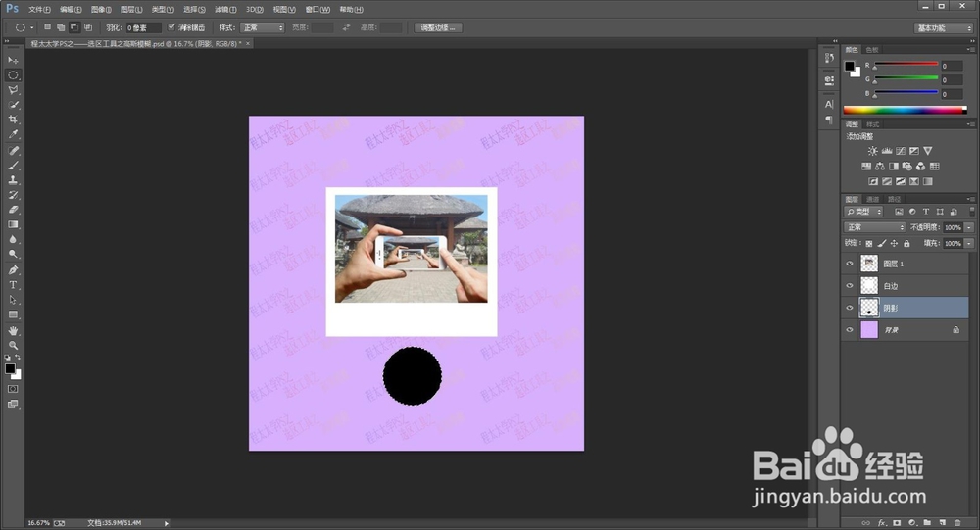Screen dimensions: 980x530
Task: Click Quick Mask mode icon
Action: (13, 389)
